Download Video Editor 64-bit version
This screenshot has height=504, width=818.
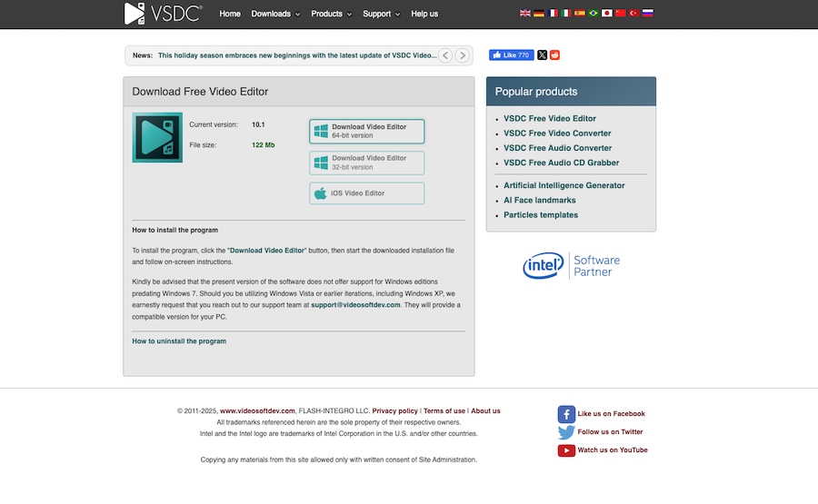(367, 132)
